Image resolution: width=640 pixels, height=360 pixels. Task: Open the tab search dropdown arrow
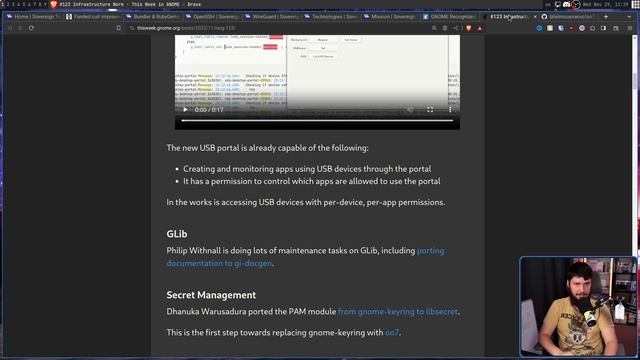[x=629, y=17]
